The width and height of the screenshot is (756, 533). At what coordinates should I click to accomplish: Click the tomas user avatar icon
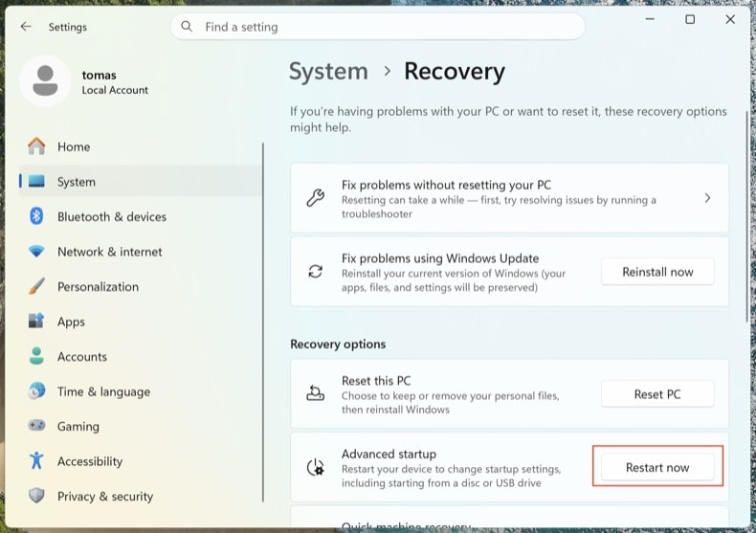(45, 81)
